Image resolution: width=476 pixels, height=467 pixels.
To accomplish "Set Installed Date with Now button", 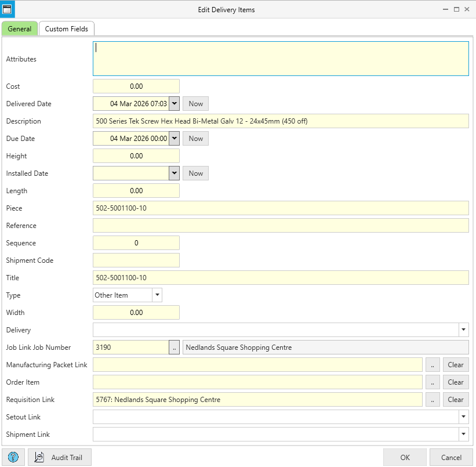I will [195, 173].
